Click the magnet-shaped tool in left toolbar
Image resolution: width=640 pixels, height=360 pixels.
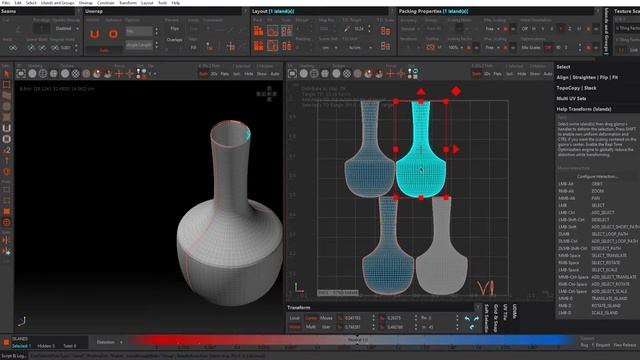point(7,128)
